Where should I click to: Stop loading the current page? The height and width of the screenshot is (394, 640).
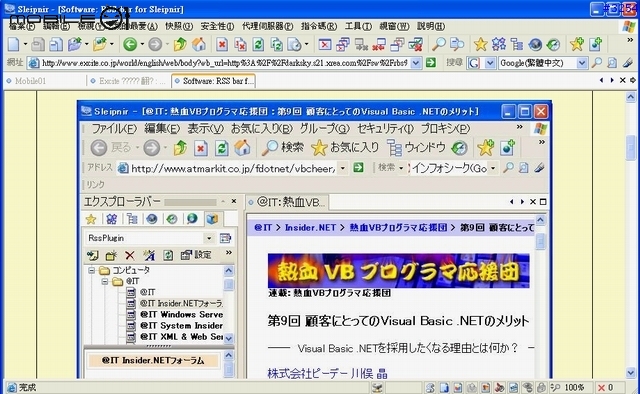coord(222,44)
